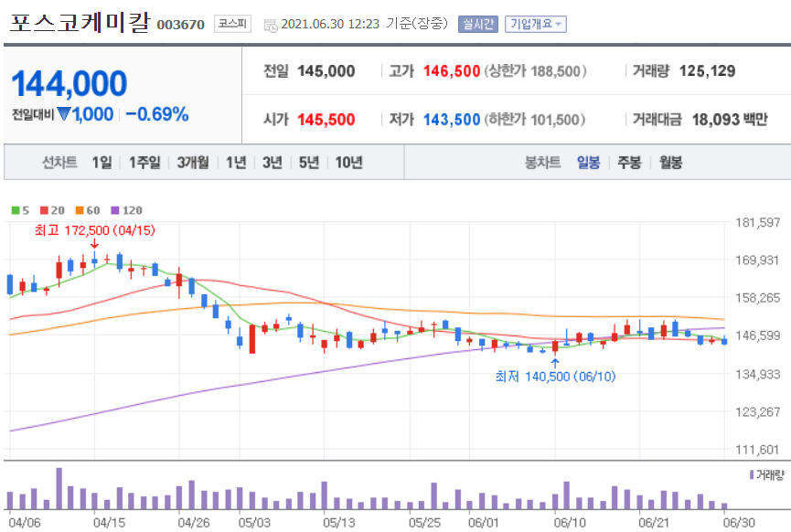
Task: Select the 5년 line chart tab
Action: pyautogui.click(x=309, y=163)
